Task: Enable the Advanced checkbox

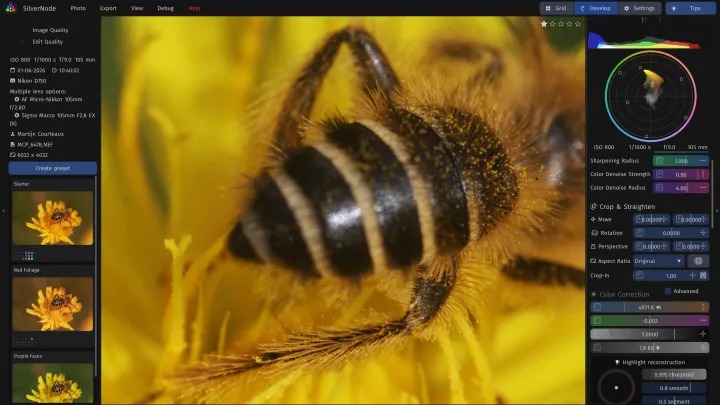Action: pos(668,291)
